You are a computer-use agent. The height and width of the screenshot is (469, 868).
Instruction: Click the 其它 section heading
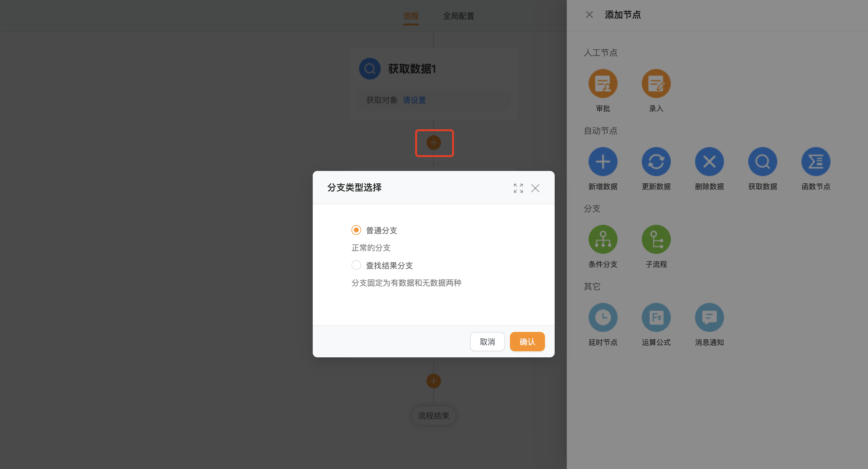tap(592, 286)
